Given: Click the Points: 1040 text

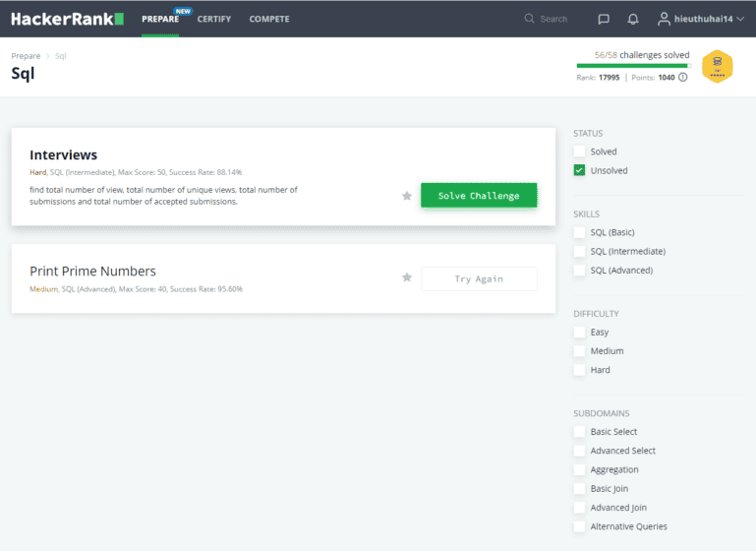Looking at the screenshot, I should click(653, 78).
